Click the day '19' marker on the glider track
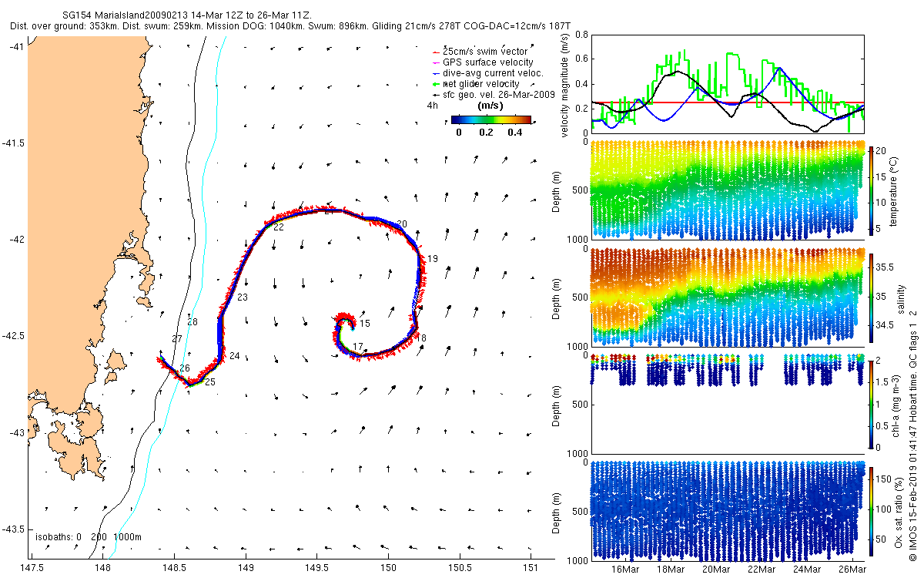The height and width of the screenshot is (578, 924). tap(433, 259)
